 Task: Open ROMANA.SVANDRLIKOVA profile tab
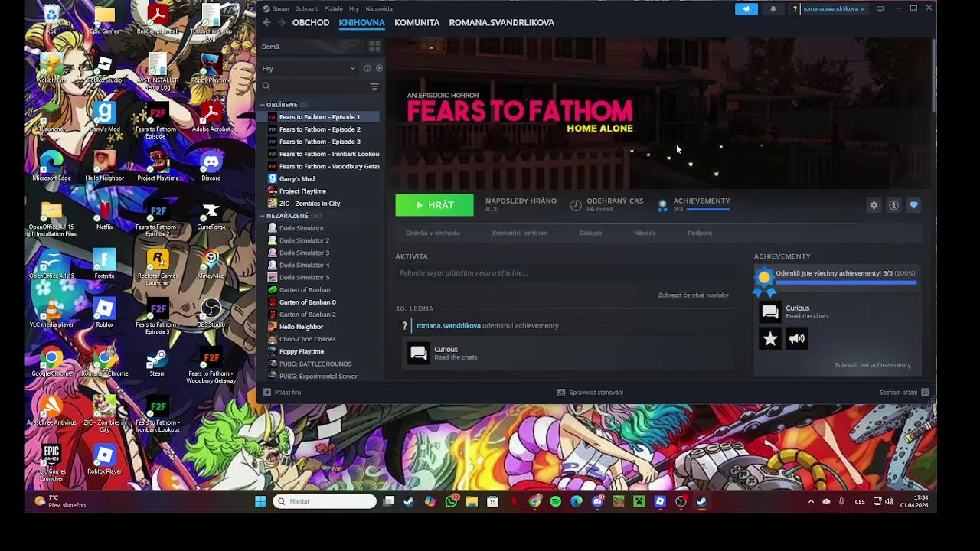pyautogui.click(x=501, y=23)
